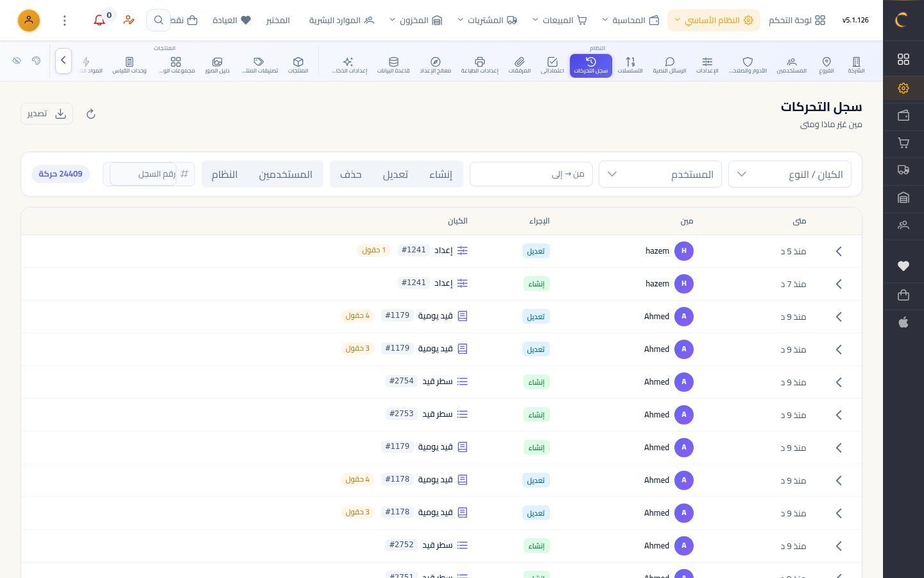924x578 pixels.
Task: Go to لوحة التحكم dashboard
Action: (x=797, y=21)
